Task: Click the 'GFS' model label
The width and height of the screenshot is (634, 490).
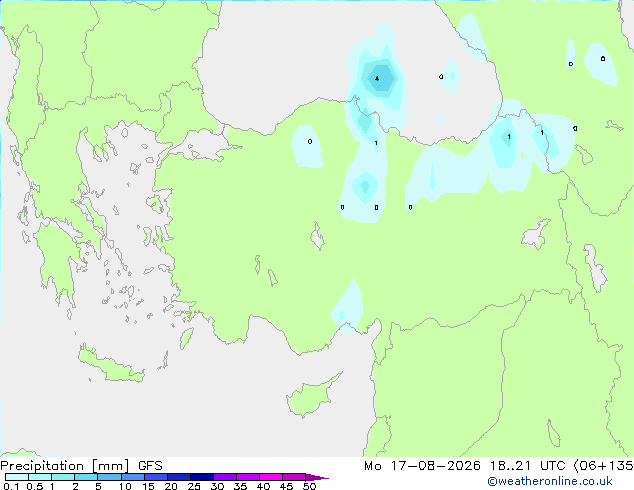Action: [150, 466]
